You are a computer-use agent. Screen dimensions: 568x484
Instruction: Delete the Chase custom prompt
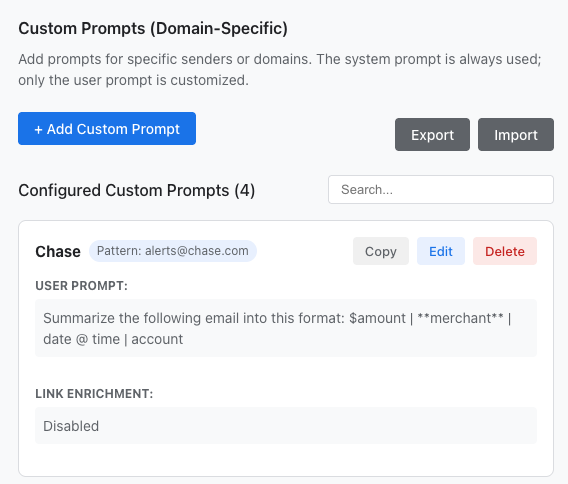505,251
